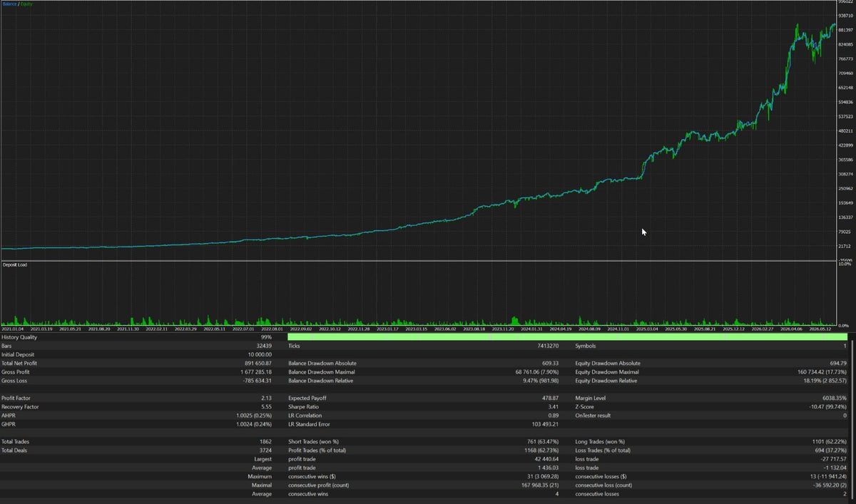
Task: Click the LR Standard Error label
Action: click(310, 423)
